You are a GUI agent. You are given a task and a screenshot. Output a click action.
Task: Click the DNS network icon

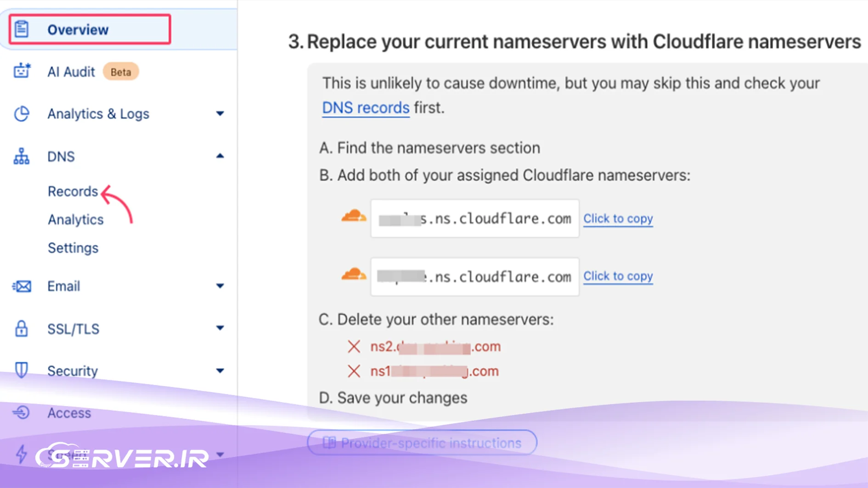(x=21, y=157)
